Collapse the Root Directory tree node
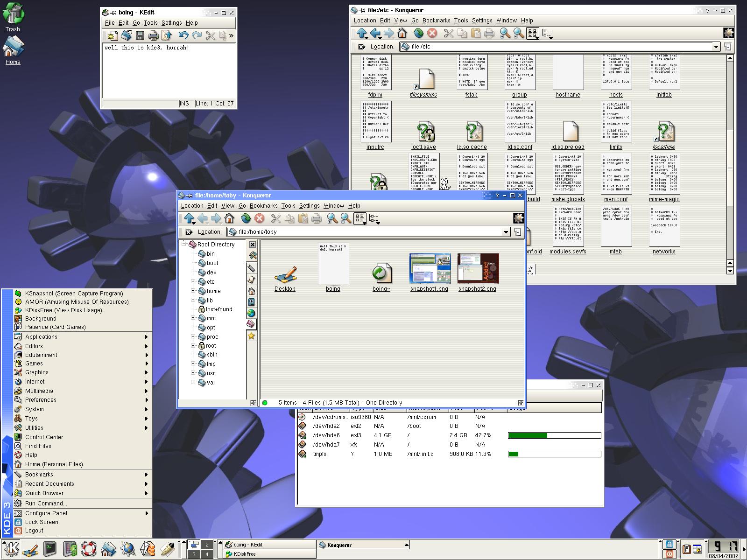The image size is (747, 560). (x=184, y=244)
